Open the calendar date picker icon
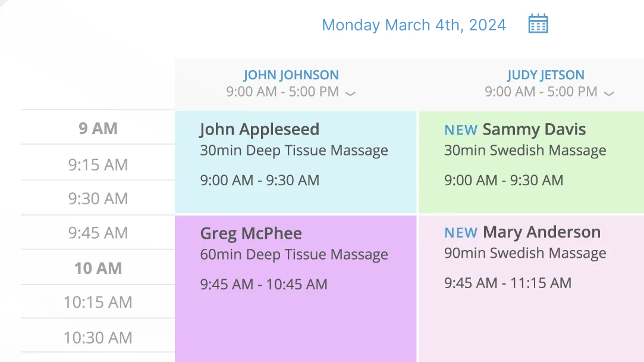The height and width of the screenshot is (362, 644). click(x=537, y=24)
